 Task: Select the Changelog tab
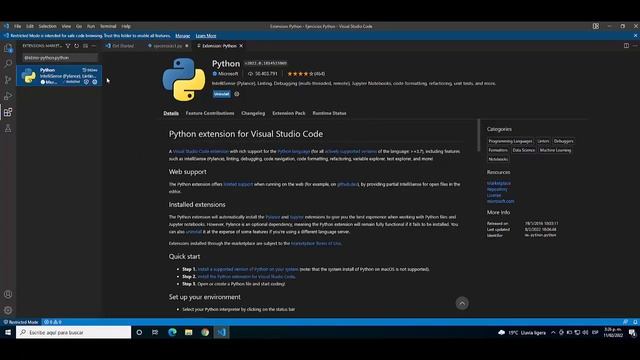[x=253, y=113]
